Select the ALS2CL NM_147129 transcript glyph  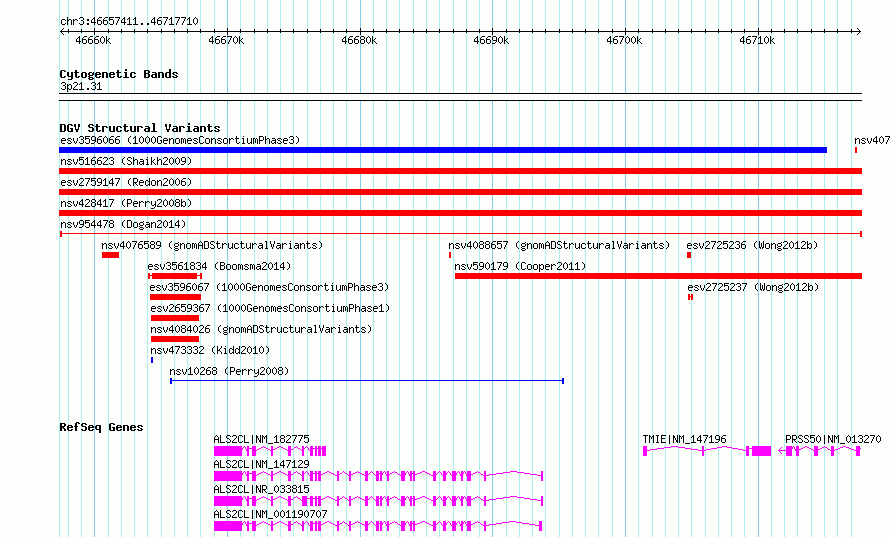379,476
